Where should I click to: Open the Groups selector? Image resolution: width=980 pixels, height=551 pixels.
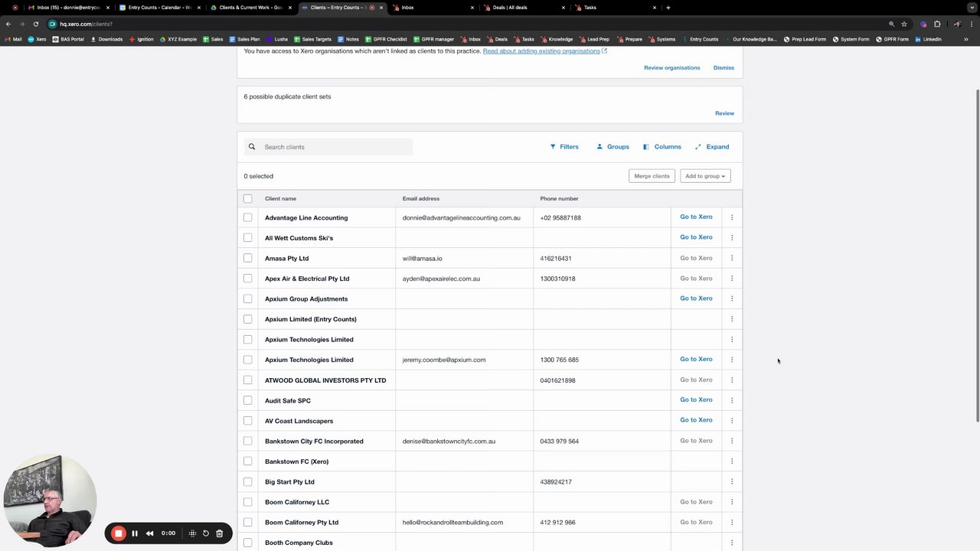612,147
